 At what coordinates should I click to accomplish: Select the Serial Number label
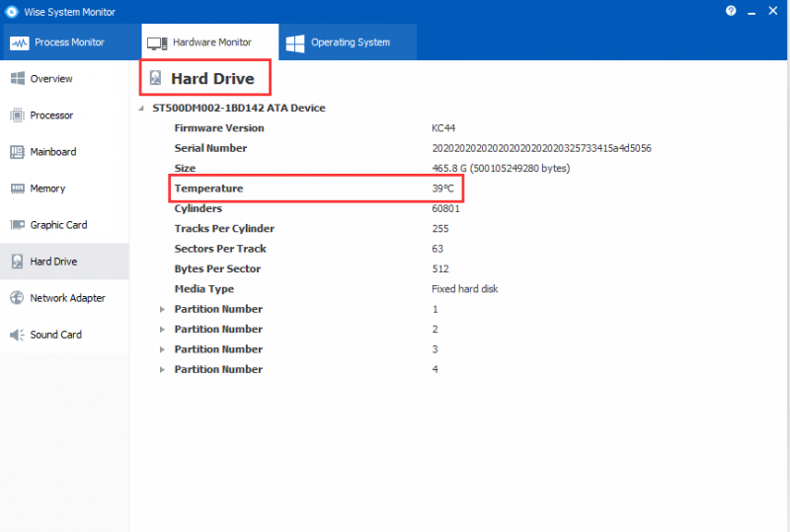coord(210,148)
